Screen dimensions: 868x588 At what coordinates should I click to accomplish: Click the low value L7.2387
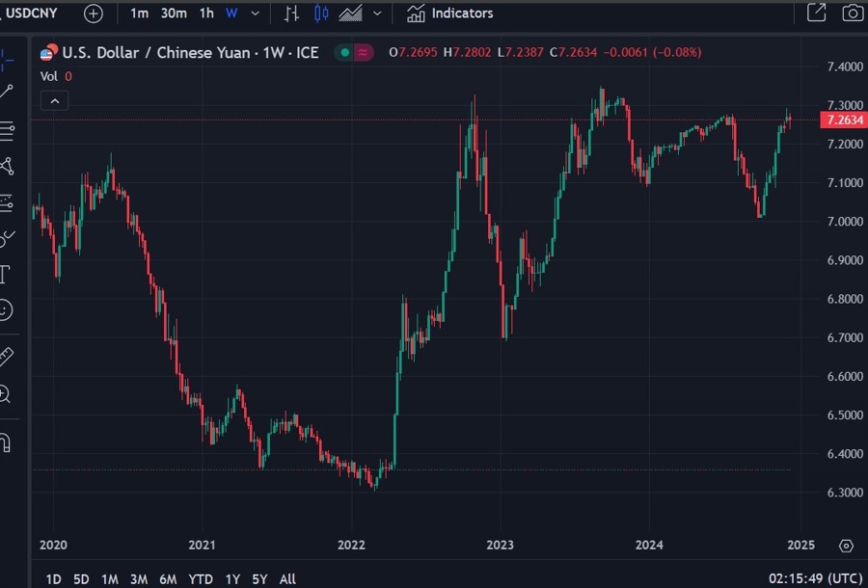pos(521,53)
